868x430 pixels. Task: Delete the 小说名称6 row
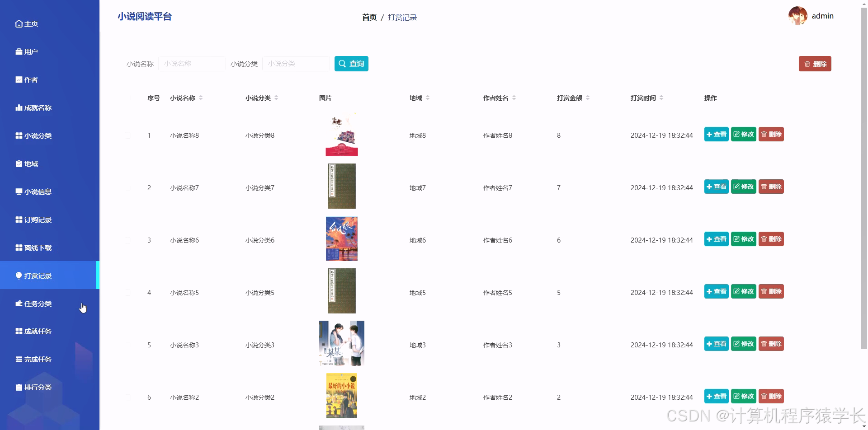pos(771,239)
